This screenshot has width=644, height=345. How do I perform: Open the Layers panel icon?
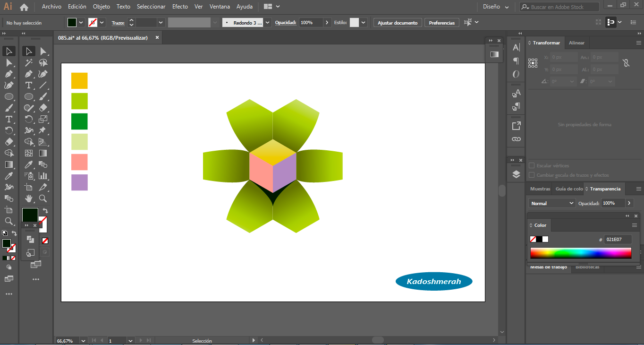click(x=516, y=174)
